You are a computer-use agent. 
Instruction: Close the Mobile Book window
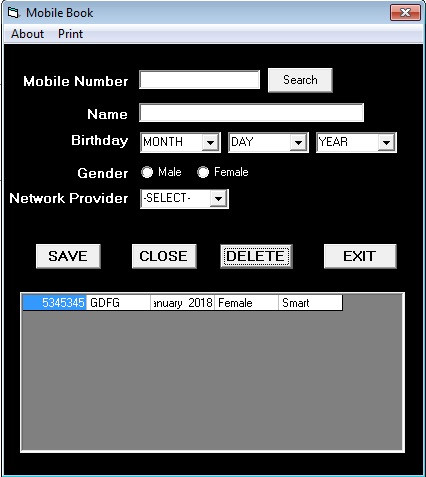(405, 13)
